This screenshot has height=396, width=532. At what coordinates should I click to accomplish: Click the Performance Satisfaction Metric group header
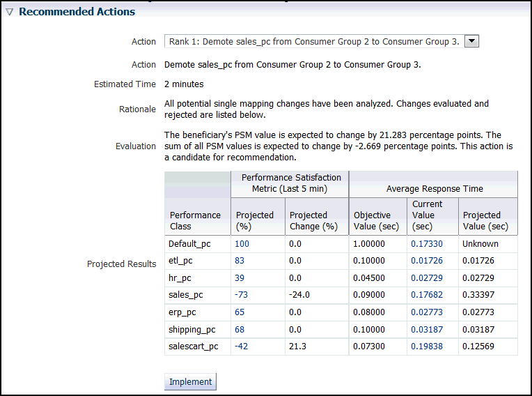[290, 185]
